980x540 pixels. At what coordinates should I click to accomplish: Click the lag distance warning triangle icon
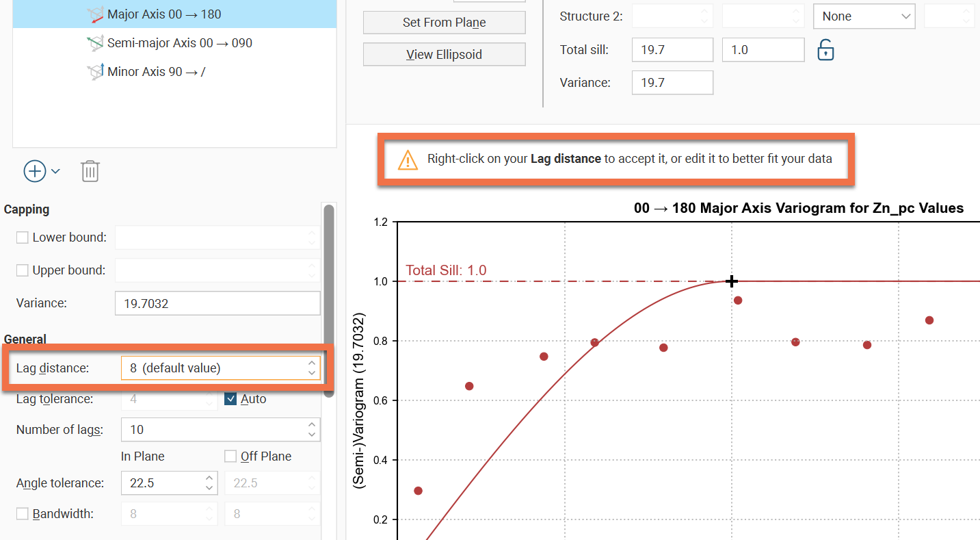coord(408,159)
